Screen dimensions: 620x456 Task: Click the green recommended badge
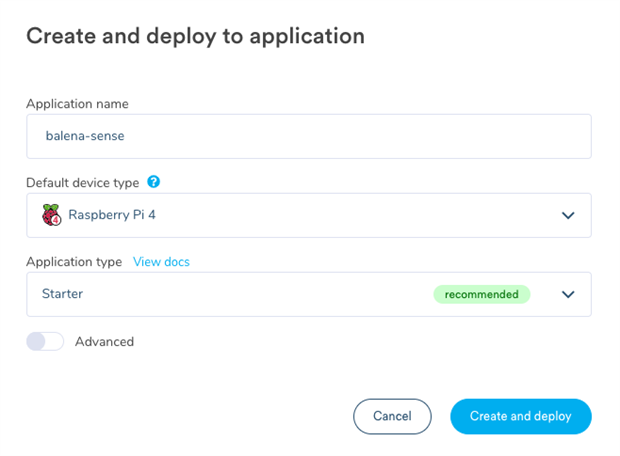[481, 294]
